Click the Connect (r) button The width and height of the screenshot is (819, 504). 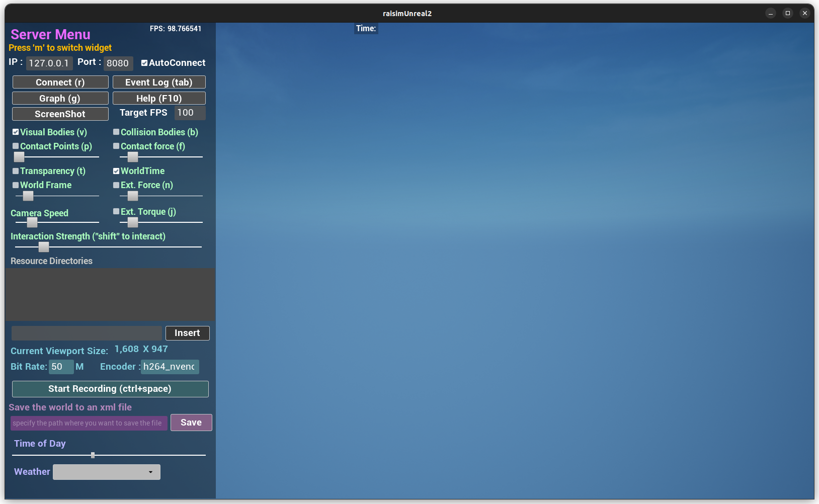click(60, 82)
